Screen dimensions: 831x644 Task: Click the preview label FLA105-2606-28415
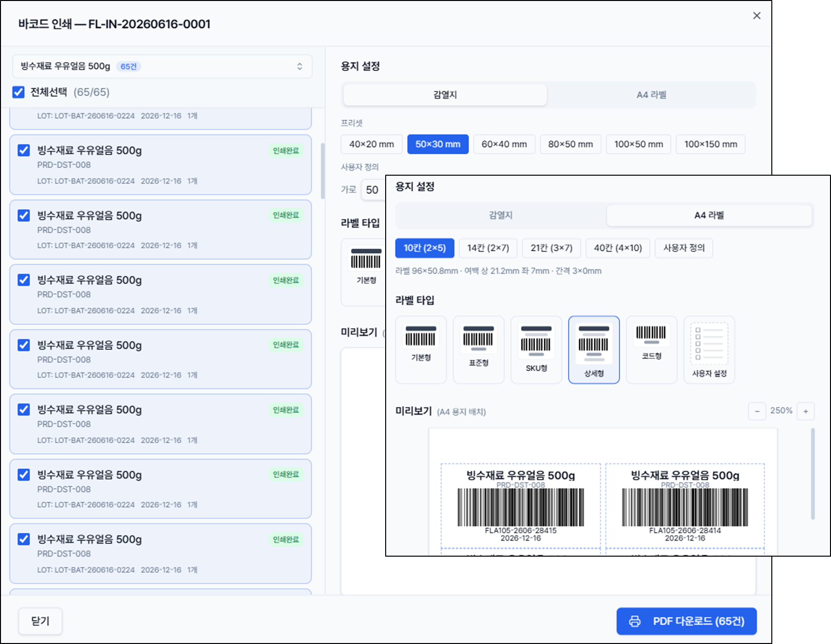[x=521, y=506]
